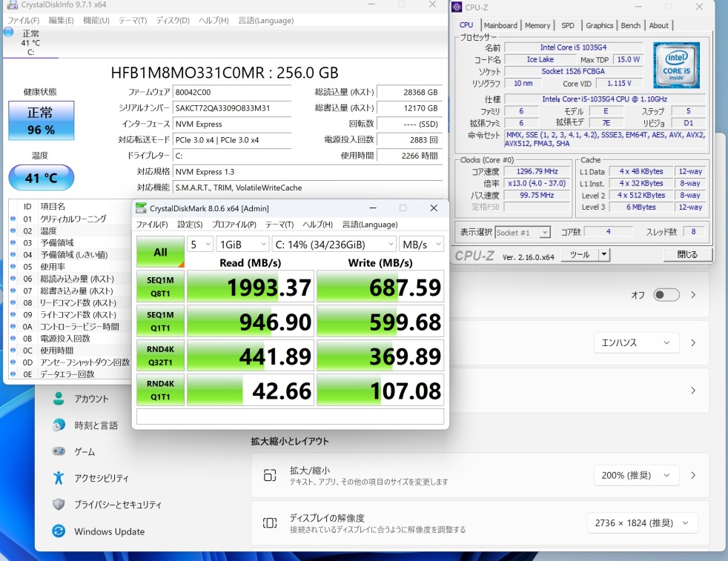Open Time & Language via its clock icon
This screenshot has height=561, width=728.
(x=59, y=425)
